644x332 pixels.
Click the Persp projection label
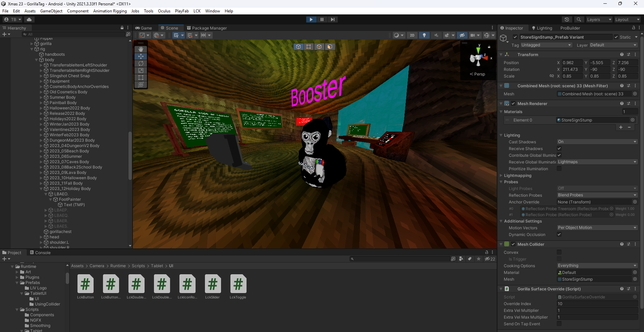[x=478, y=74]
